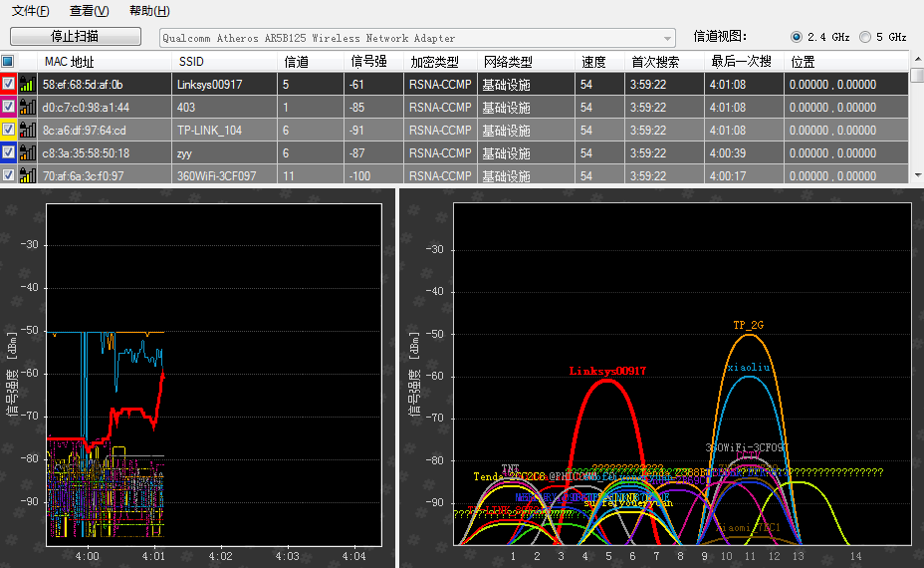
Task: Click signal value -61 in table
Action: (x=356, y=85)
